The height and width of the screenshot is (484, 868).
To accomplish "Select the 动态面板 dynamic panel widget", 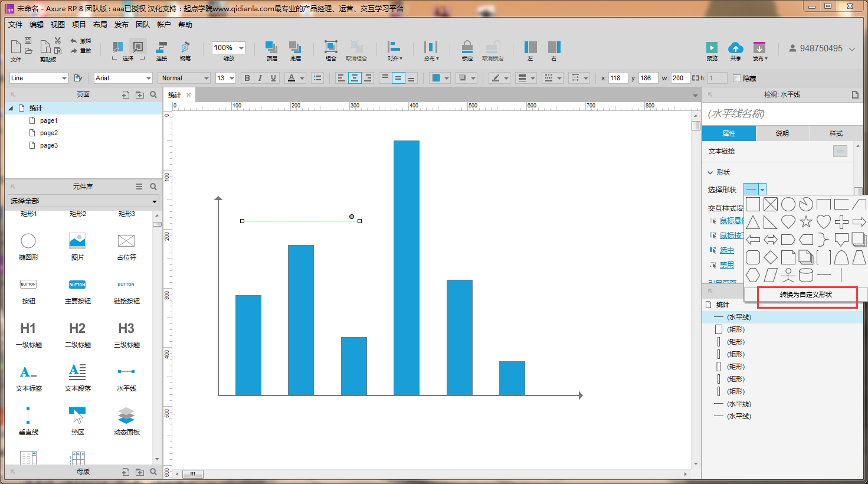I will coord(126,420).
